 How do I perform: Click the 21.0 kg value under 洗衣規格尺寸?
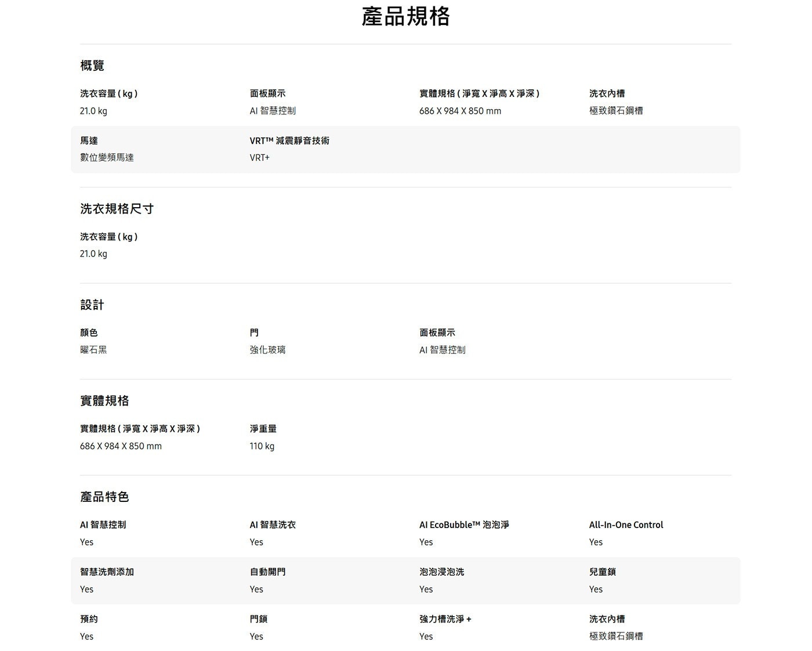pyautogui.click(x=93, y=254)
